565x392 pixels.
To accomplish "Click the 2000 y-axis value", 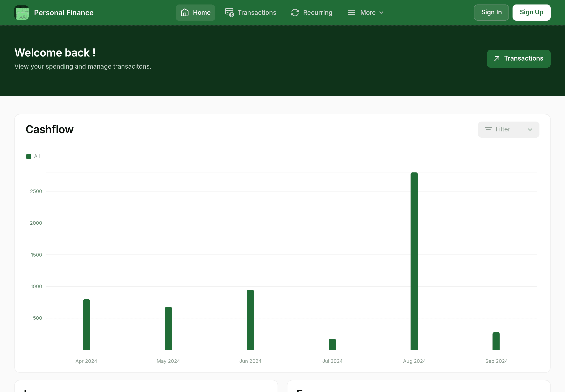I will [36, 223].
